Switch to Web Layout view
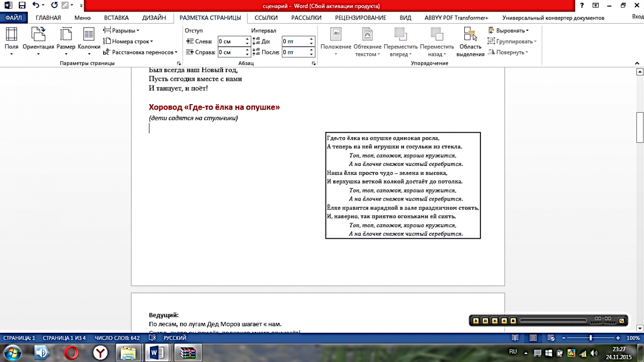 coord(551,338)
